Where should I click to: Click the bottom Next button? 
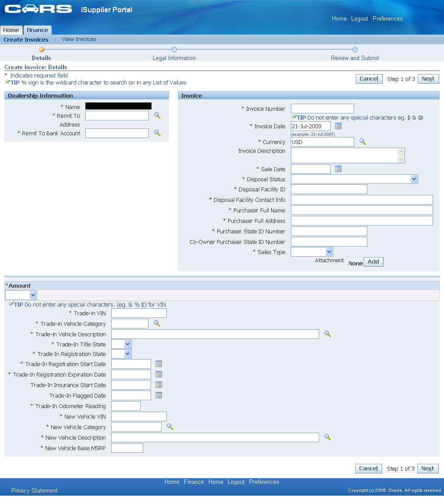coord(428,469)
